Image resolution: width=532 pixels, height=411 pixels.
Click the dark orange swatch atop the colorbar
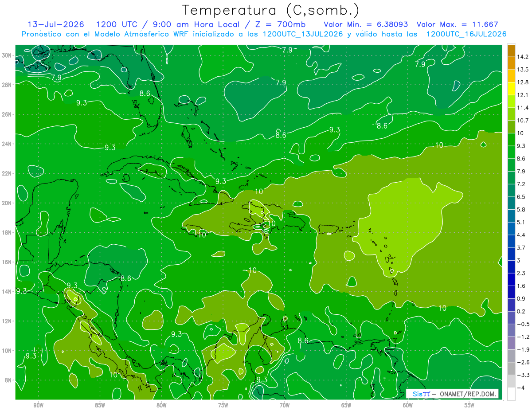point(511,50)
